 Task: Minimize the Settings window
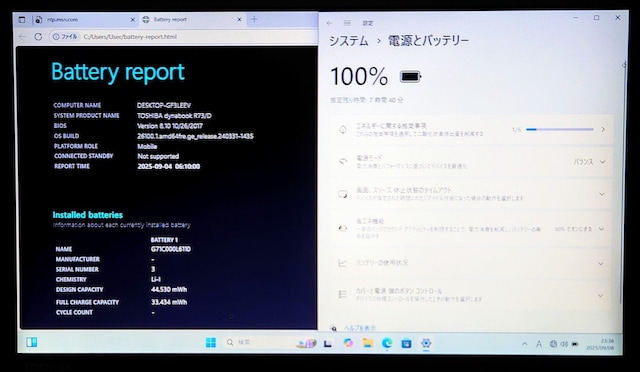576,18
